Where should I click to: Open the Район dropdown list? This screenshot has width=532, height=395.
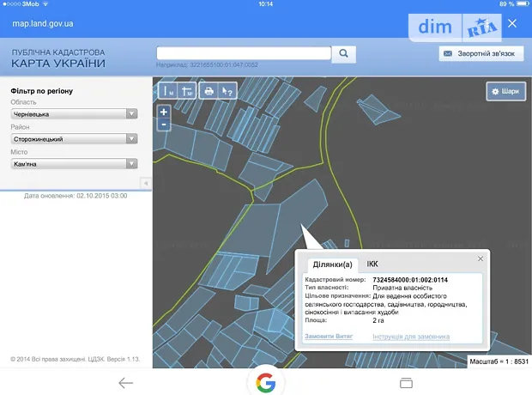click(x=74, y=138)
